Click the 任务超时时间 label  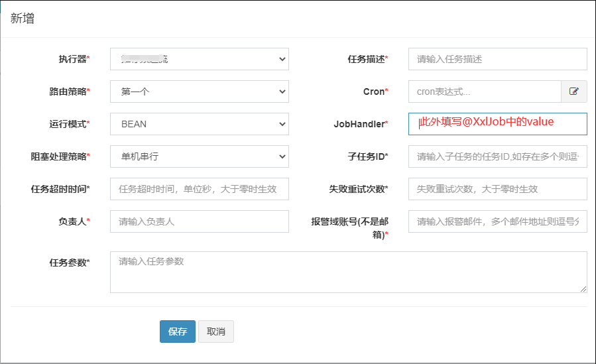point(60,189)
